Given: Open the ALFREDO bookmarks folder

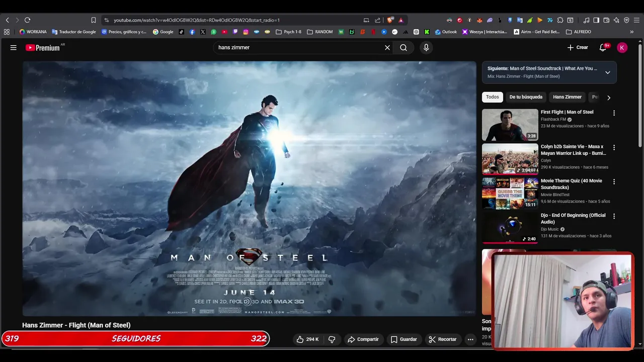Looking at the screenshot, I should point(579,32).
